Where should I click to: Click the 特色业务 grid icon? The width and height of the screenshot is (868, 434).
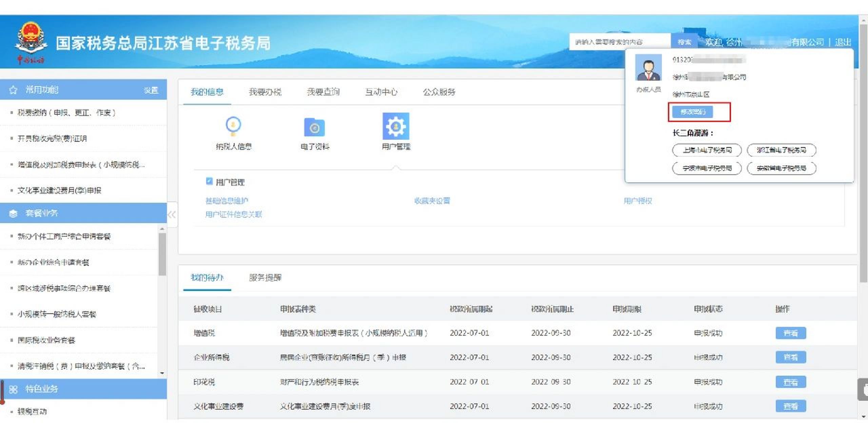(x=13, y=389)
